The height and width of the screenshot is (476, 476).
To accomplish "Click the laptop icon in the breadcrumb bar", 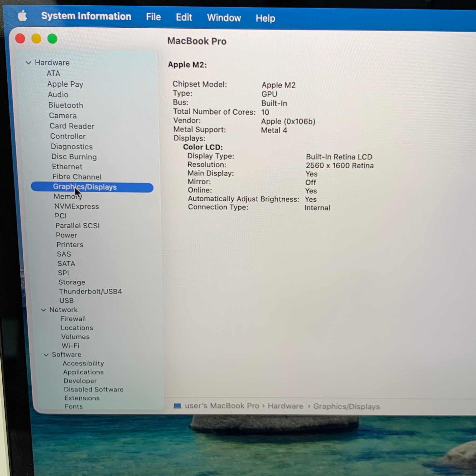I will (x=178, y=406).
